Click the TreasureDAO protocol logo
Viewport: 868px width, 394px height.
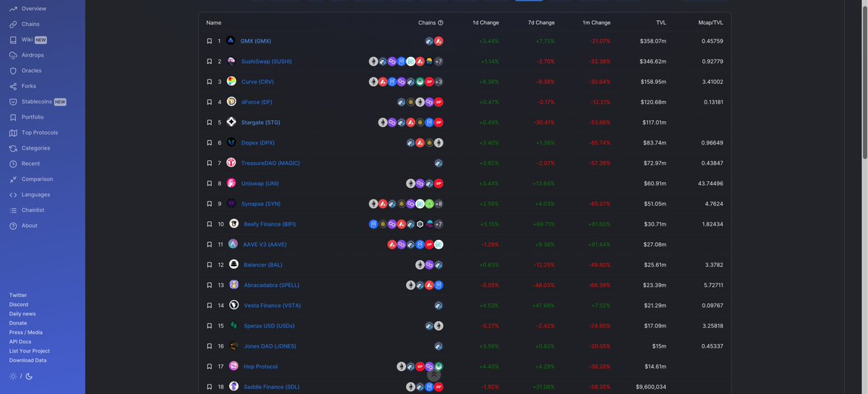click(231, 163)
